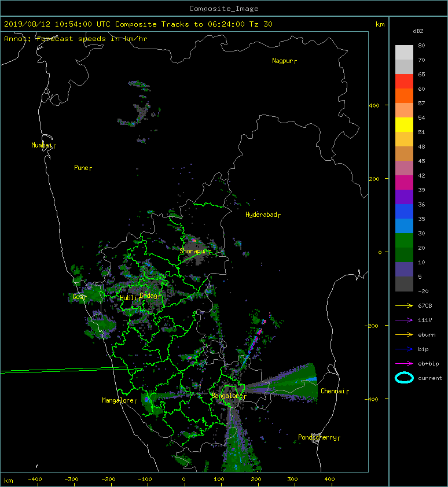Click the Composite_Image title text
Screen dimensions: 448x487
(x=224, y=9)
